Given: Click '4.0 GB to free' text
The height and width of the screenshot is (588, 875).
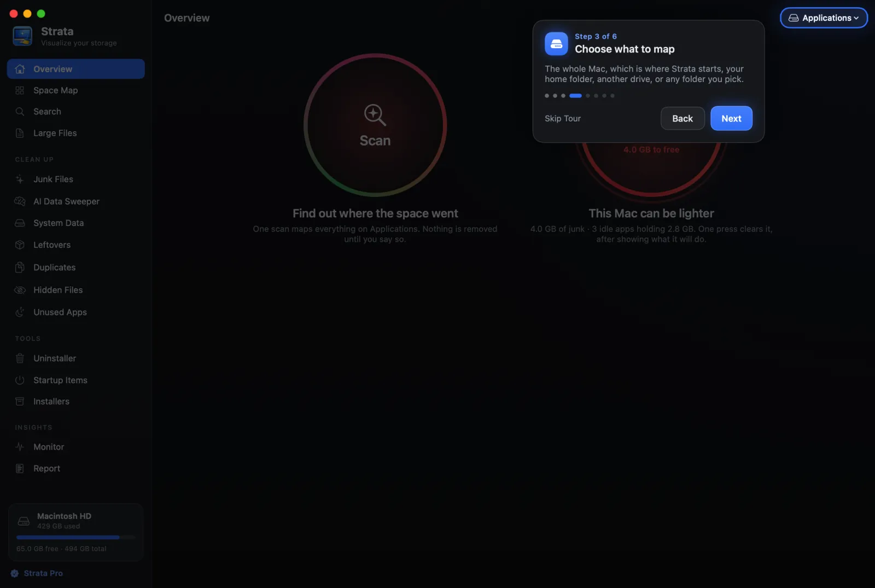Looking at the screenshot, I should (651, 150).
